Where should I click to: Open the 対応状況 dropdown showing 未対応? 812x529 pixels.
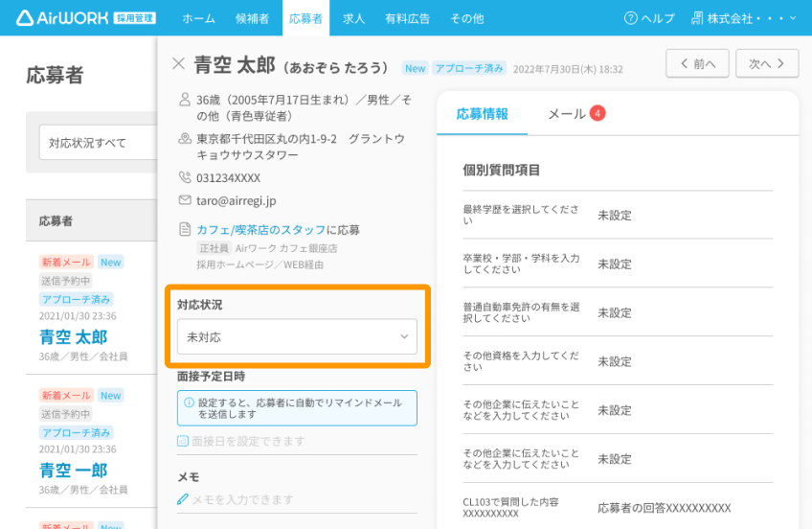(297, 336)
